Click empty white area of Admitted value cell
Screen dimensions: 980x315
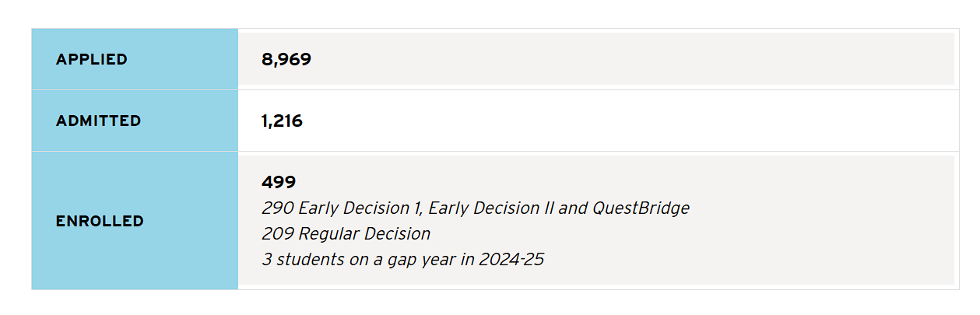(623, 121)
